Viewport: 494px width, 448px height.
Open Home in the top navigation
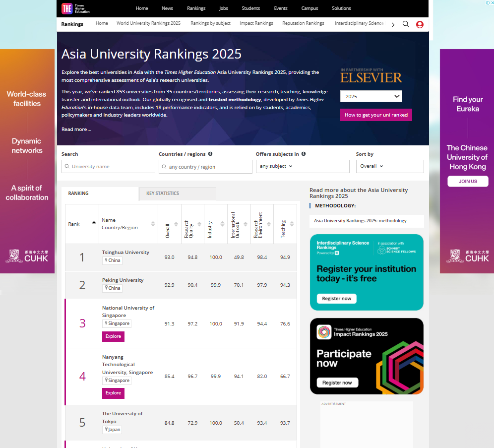tap(142, 8)
